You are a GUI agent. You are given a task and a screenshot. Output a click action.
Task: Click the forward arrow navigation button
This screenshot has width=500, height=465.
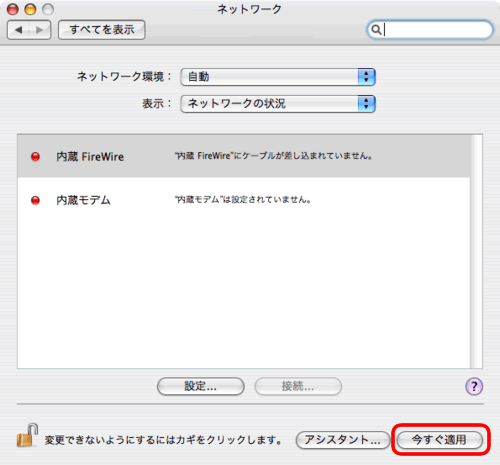(40, 30)
